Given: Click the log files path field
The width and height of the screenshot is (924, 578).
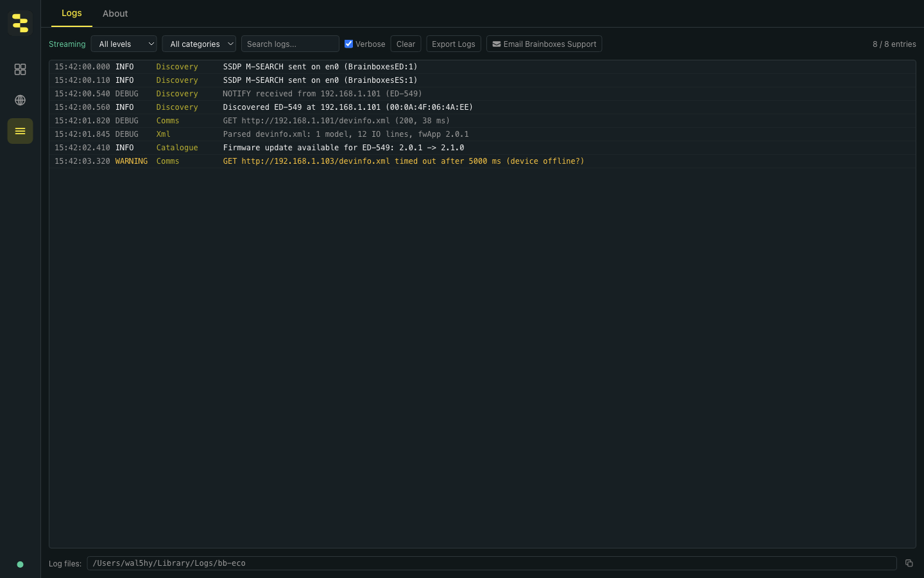Looking at the screenshot, I should [x=492, y=563].
